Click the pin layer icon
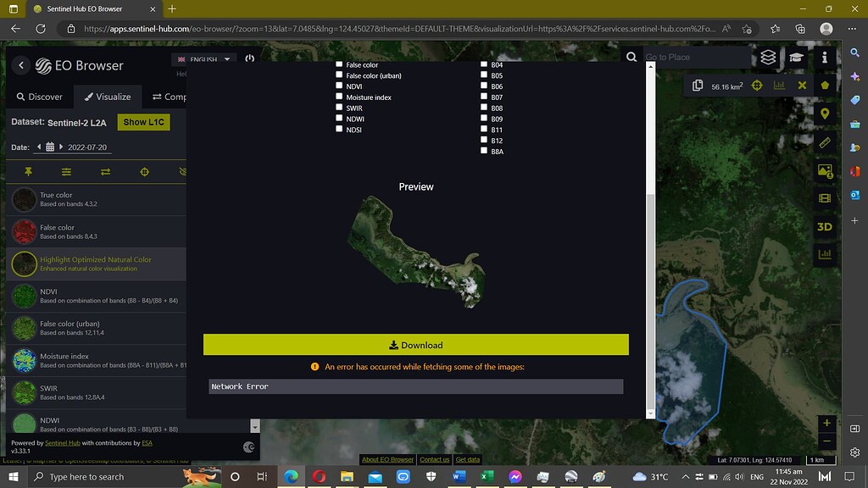The height and width of the screenshot is (488, 868). coord(28,171)
